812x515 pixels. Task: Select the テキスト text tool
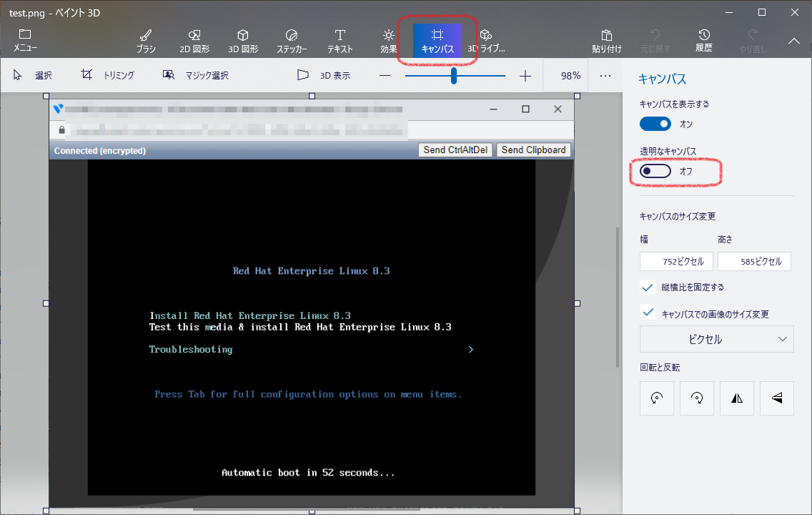340,41
